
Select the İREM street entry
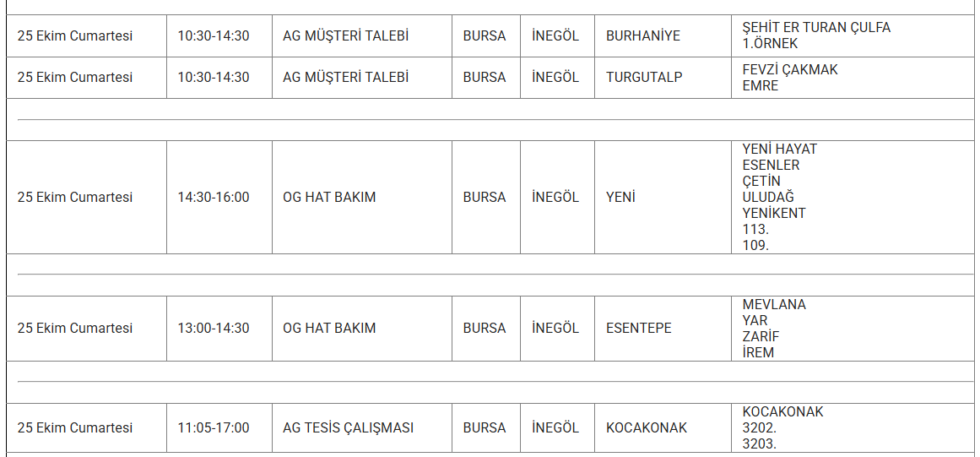coord(758,352)
